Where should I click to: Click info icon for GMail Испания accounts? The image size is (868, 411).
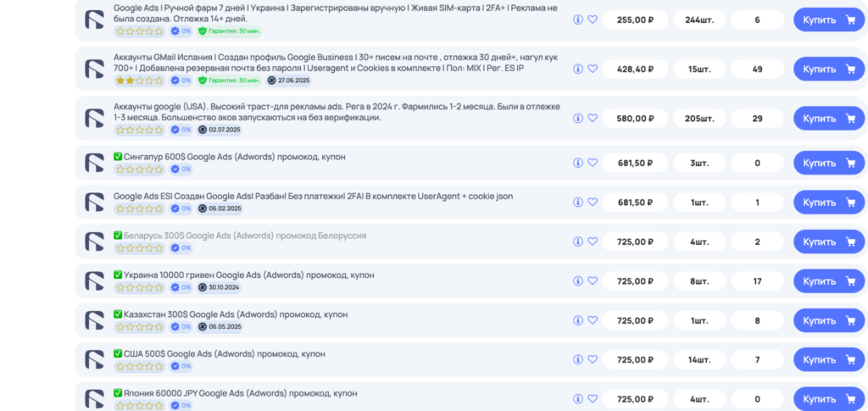tap(578, 69)
